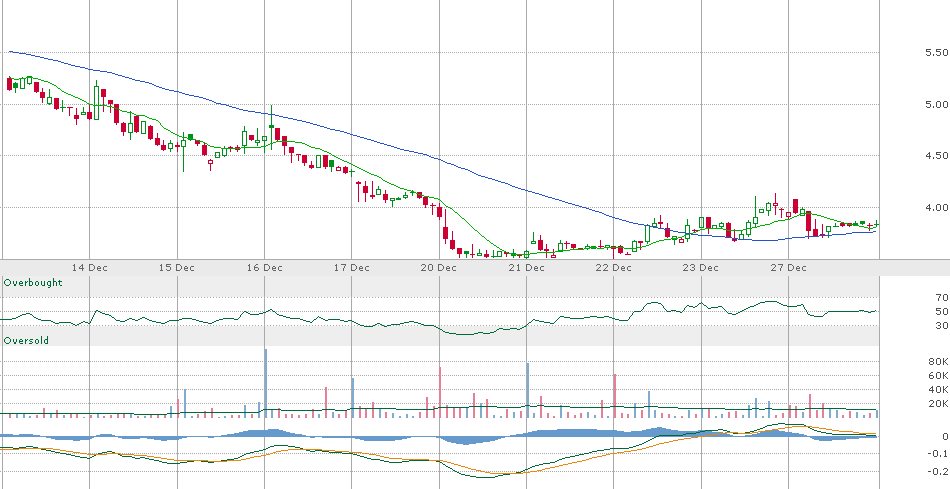
Task: Click the tall red volume bar at 22 Dec
Action: [x=614, y=396]
